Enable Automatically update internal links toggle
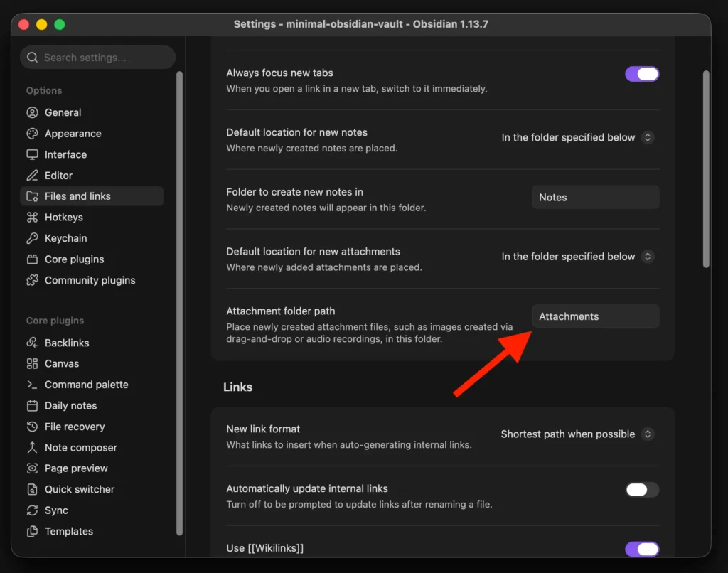Viewport: 728px width, 573px height. click(642, 489)
